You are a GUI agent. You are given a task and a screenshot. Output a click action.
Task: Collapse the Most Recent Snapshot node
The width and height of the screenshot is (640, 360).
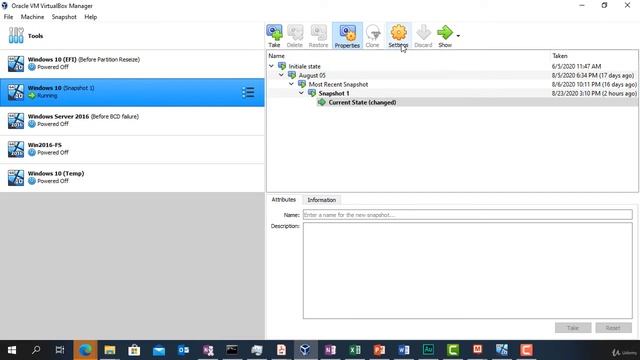(x=291, y=84)
